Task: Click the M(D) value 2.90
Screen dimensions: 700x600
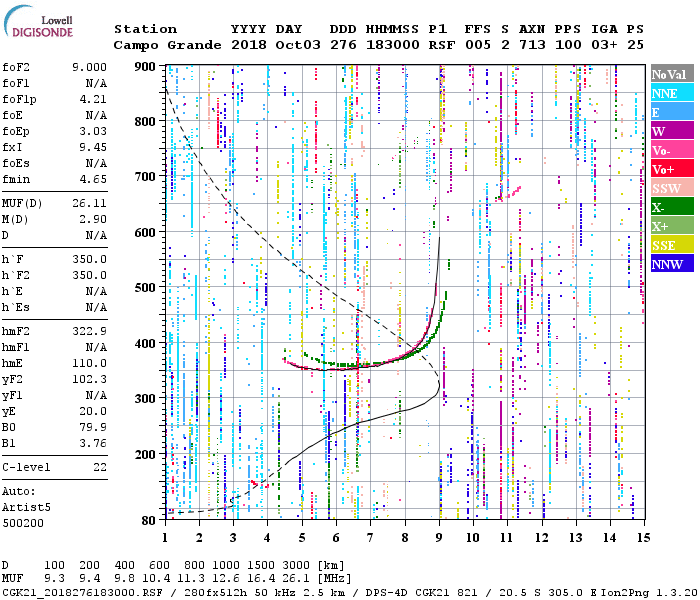Action: (93, 220)
